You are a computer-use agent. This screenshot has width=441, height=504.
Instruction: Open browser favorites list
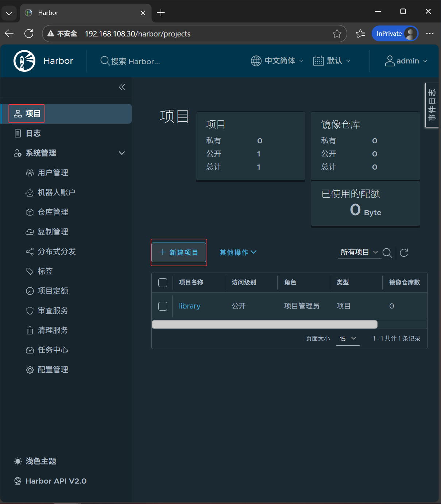tap(360, 34)
